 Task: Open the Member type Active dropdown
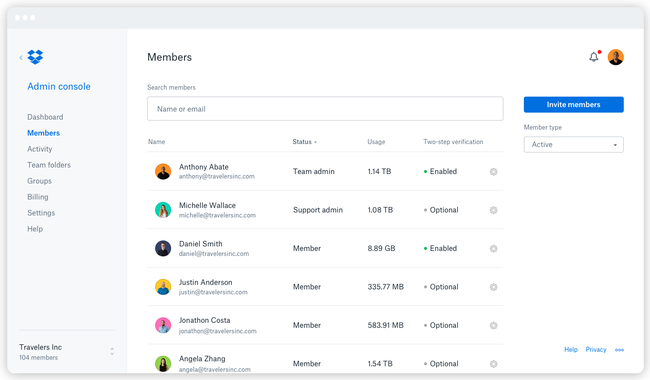[573, 145]
